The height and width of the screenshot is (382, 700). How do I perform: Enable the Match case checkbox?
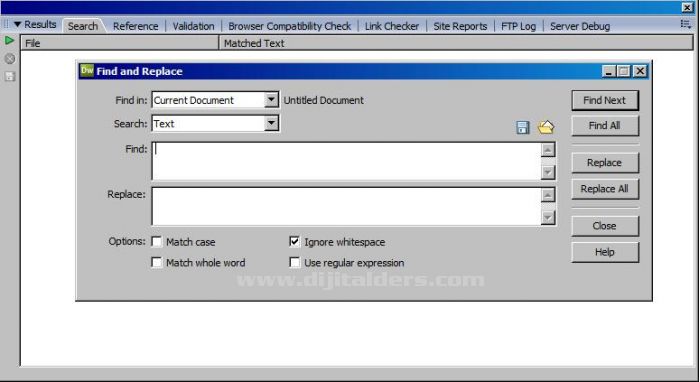tap(157, 242)
